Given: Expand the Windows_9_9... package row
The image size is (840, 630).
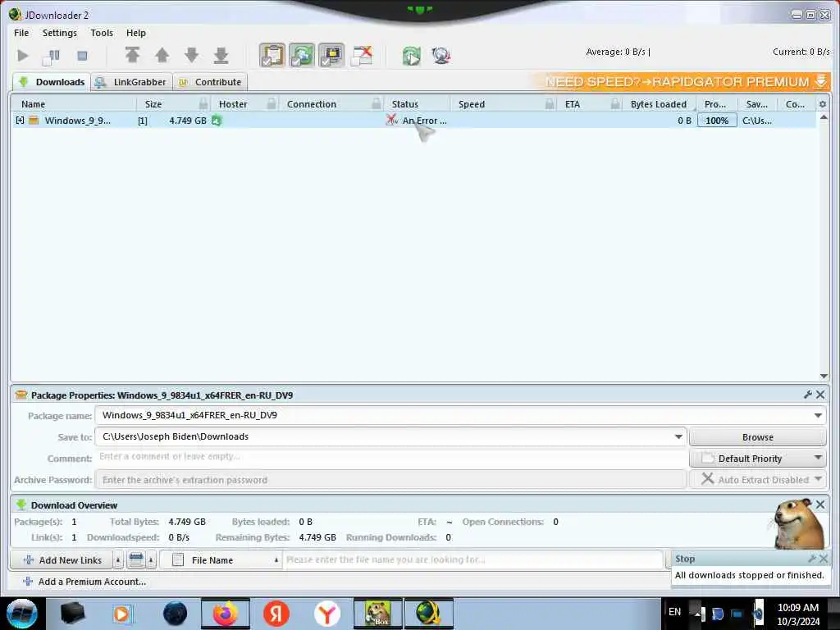Looking at the screenshot, I should [20, 121].
